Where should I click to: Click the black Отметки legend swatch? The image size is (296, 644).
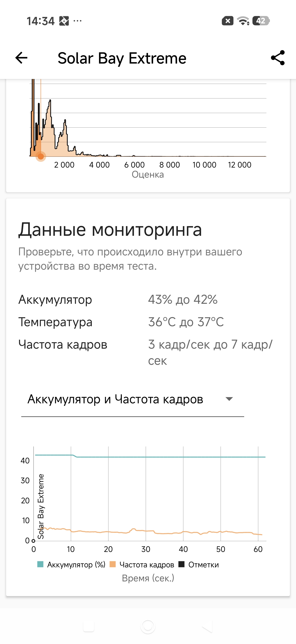181,564
